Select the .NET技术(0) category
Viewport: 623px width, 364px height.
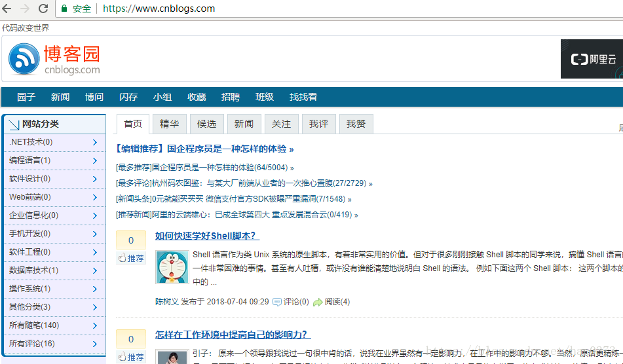[31, 142]
